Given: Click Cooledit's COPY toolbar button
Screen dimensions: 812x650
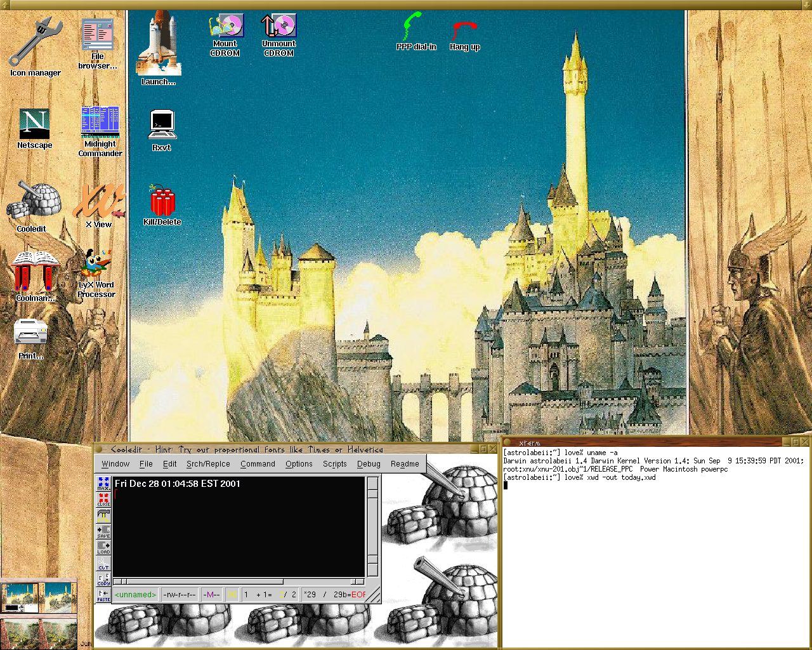Looking at the screenshot, I should click(103, 579).
